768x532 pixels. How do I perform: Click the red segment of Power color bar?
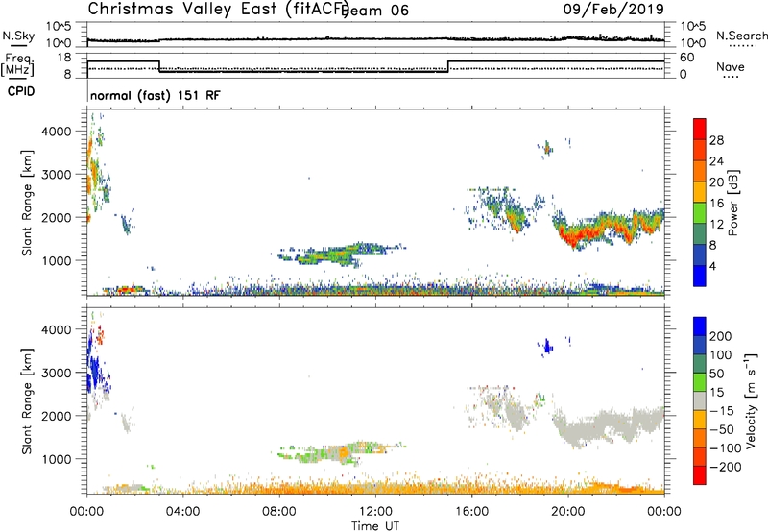[x=700, y=129]
